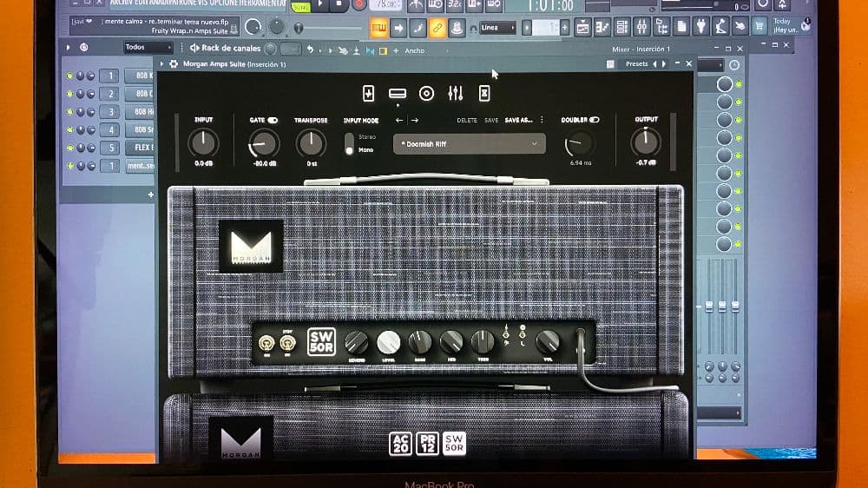Click the Transpose knob
Image resolution: width=868 pixels, height=488 pixels.
click(x=311, y=143)
